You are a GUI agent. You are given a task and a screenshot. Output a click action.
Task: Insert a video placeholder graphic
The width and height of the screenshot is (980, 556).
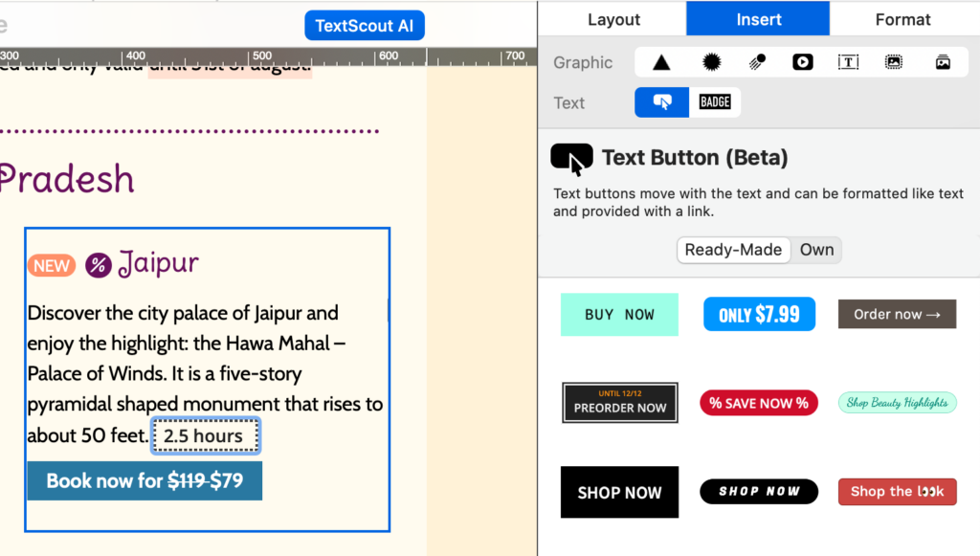803,62
